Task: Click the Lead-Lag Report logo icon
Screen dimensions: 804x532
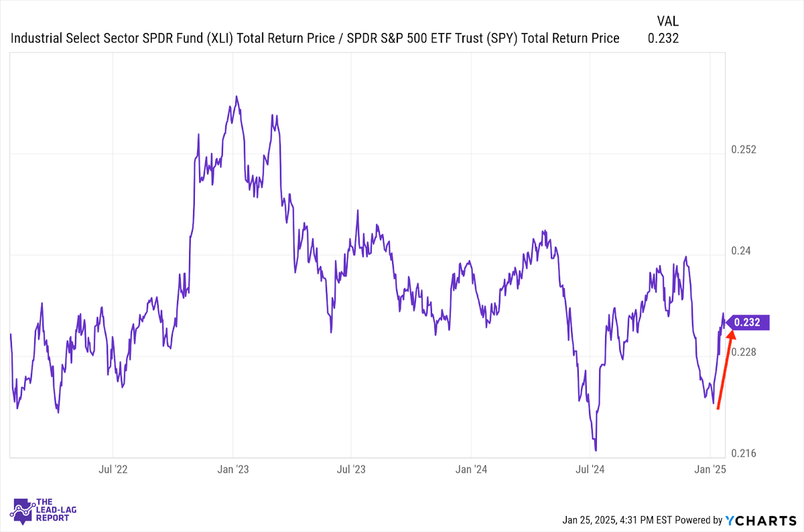Action: (x=24, y=511)
